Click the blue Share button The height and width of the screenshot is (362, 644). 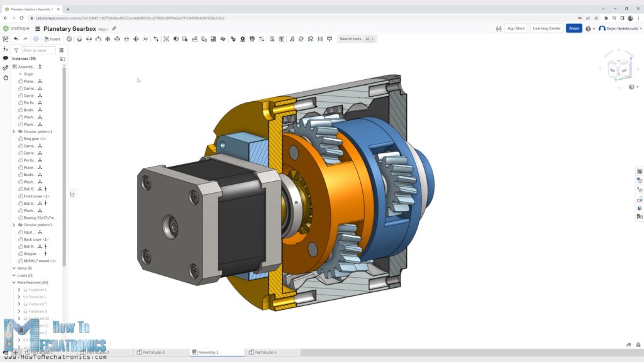coord(574,28)
